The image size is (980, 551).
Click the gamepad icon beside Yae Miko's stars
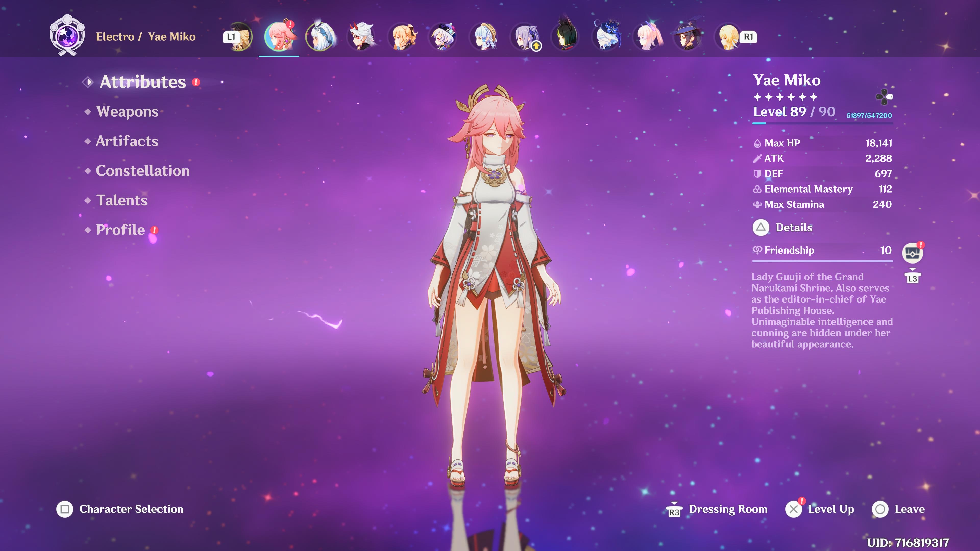click(x=884, y=97)
